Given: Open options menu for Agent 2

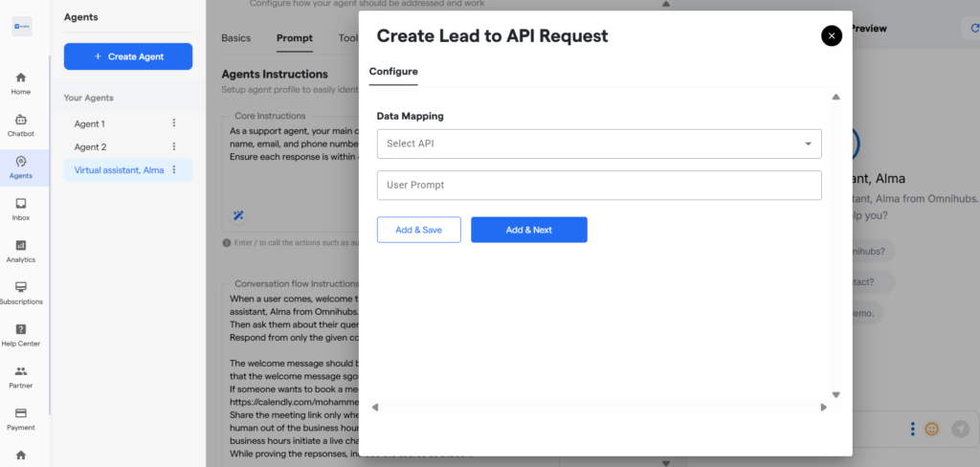Looking at the screenshot, I should pyautogui.click(x=174, y=146).
